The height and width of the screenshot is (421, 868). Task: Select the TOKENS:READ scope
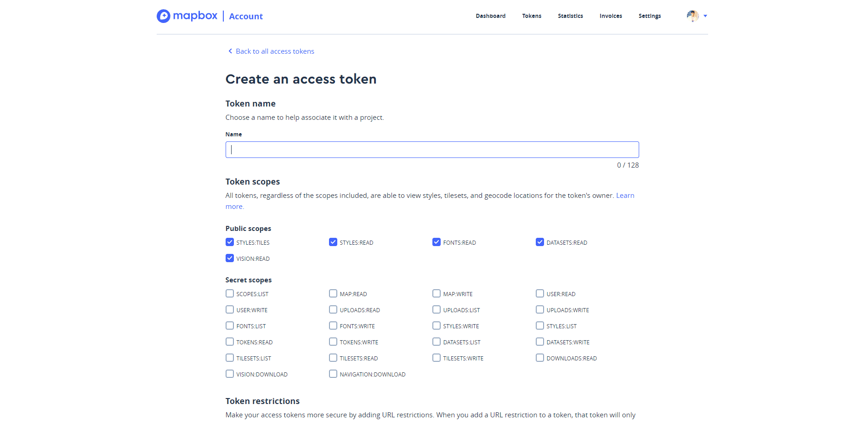[230, 342]
